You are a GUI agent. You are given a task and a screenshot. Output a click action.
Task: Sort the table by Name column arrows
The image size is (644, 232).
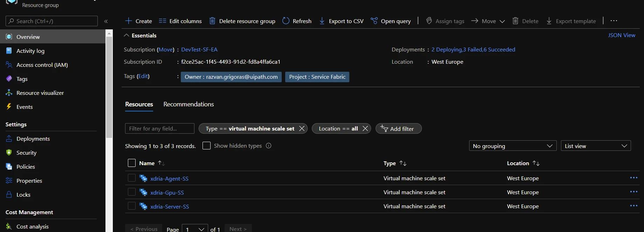pyautogui.click(x=161, y=163)
